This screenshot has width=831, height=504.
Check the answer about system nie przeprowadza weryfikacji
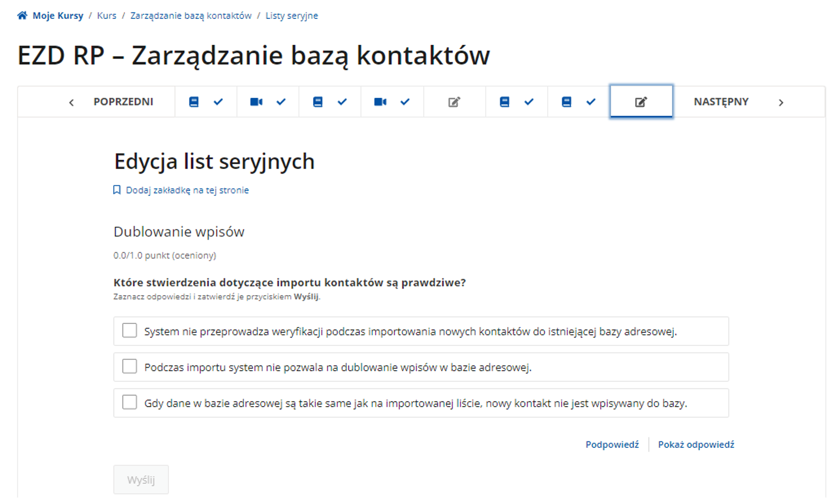click(129, 330)
